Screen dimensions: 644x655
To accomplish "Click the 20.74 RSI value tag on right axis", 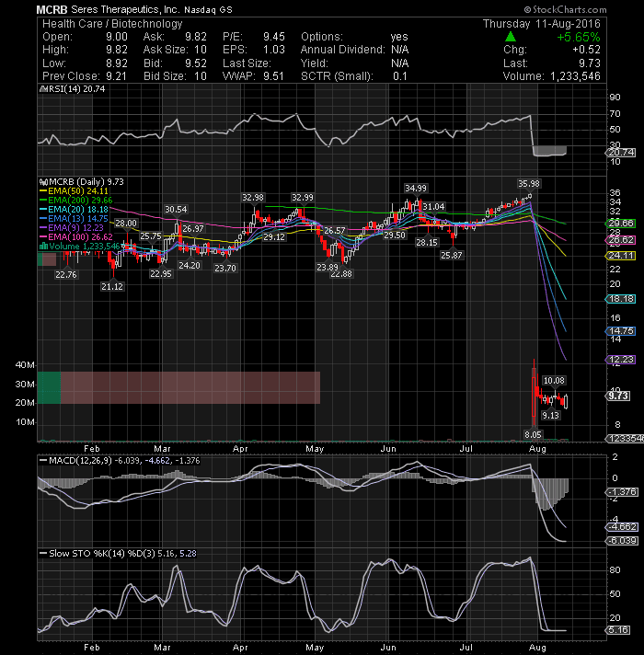I will (621, 153).
